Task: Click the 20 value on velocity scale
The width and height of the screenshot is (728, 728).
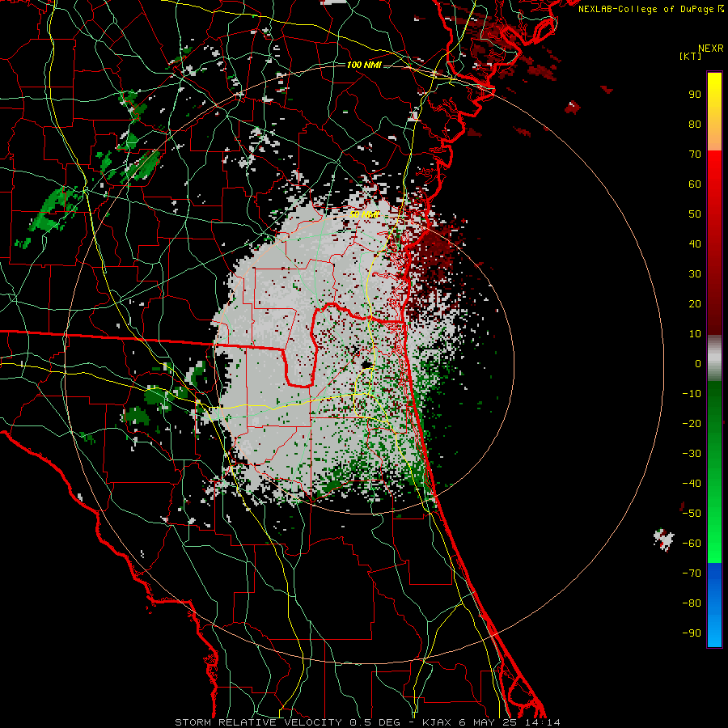Action: tap(695, 304)
